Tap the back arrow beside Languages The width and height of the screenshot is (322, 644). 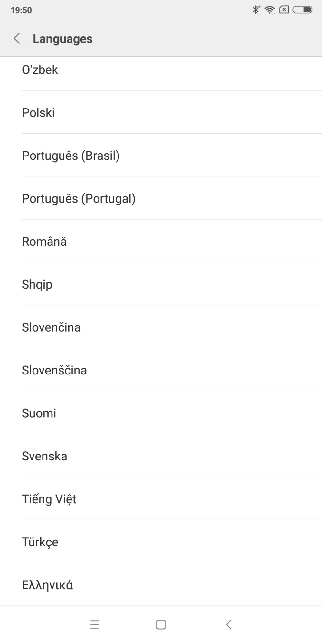pos(17,38)
